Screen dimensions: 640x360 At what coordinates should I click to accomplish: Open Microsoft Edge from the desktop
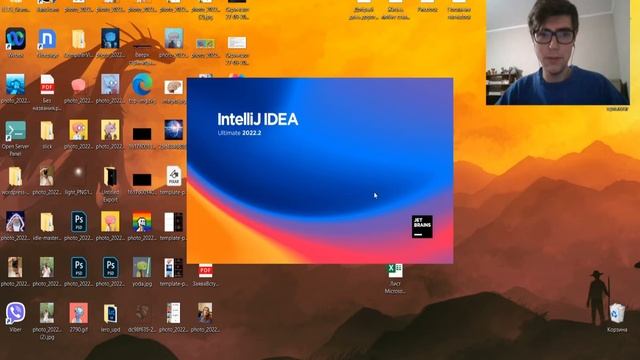[x=142, y=84]
